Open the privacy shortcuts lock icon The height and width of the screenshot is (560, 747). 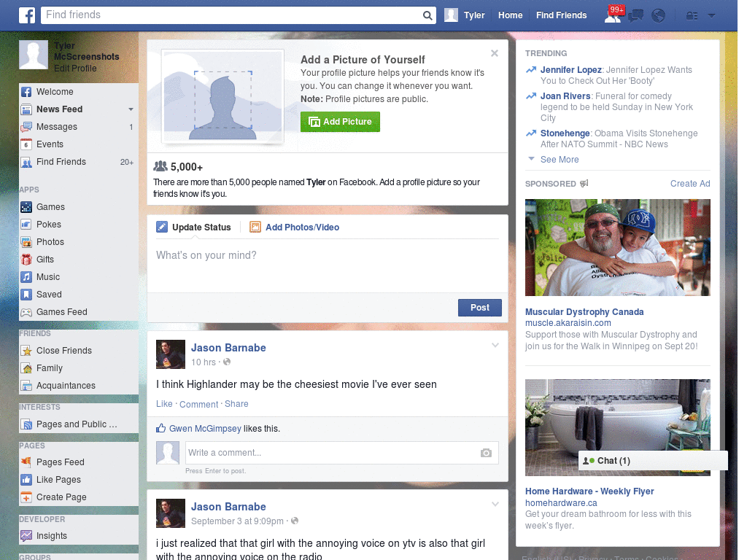coord(692,16)
